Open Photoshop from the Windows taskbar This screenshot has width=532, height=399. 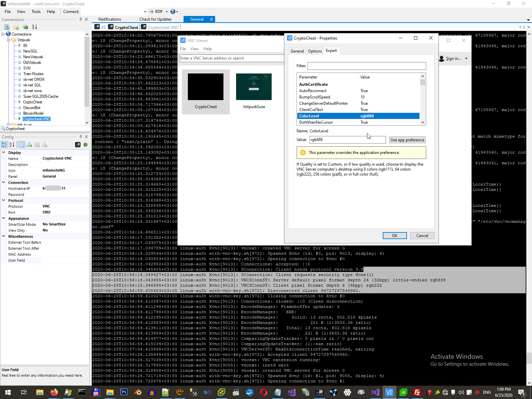124,392
